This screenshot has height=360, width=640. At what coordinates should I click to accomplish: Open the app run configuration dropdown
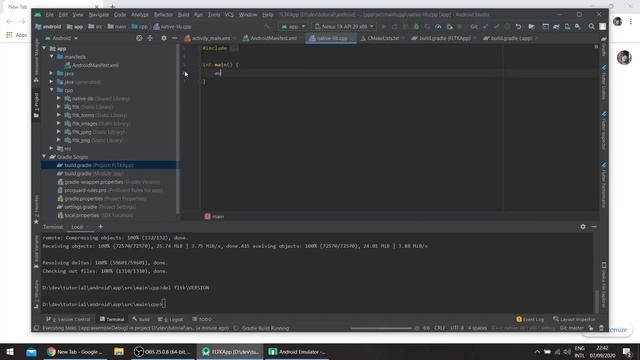[293, 27]
